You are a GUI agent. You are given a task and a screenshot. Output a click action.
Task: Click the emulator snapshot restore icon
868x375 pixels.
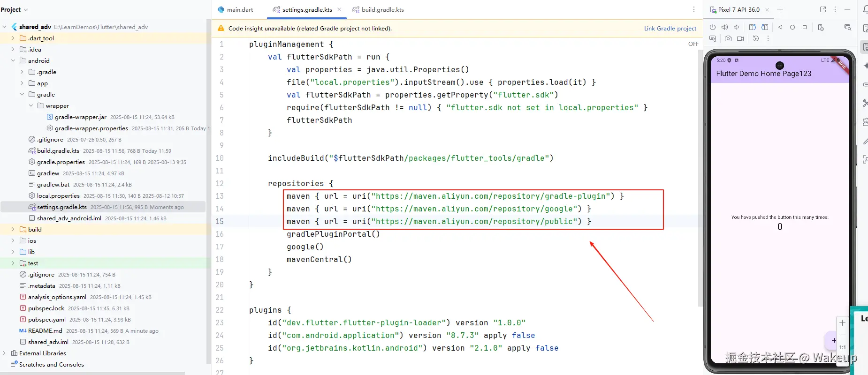pos(756,38)
